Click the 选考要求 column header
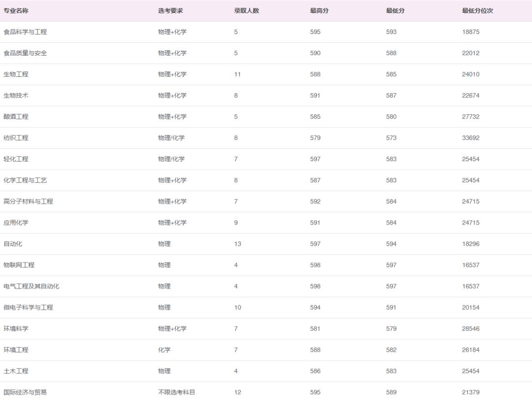The image size is (532, 401). tap(170, 11)
